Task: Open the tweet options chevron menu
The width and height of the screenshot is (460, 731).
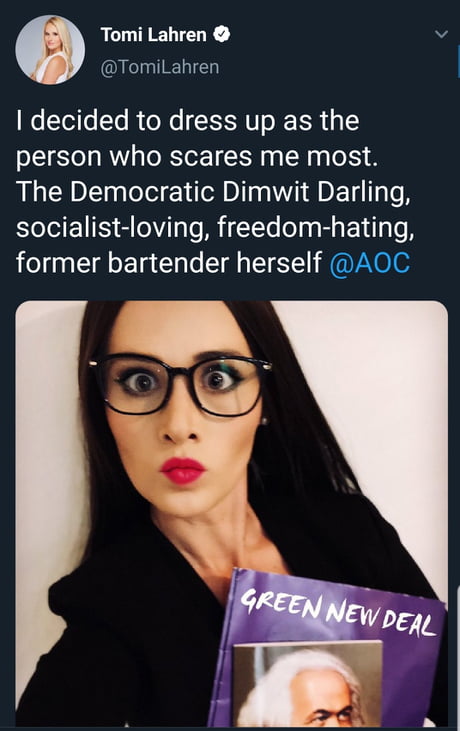Action: (441, 34)
